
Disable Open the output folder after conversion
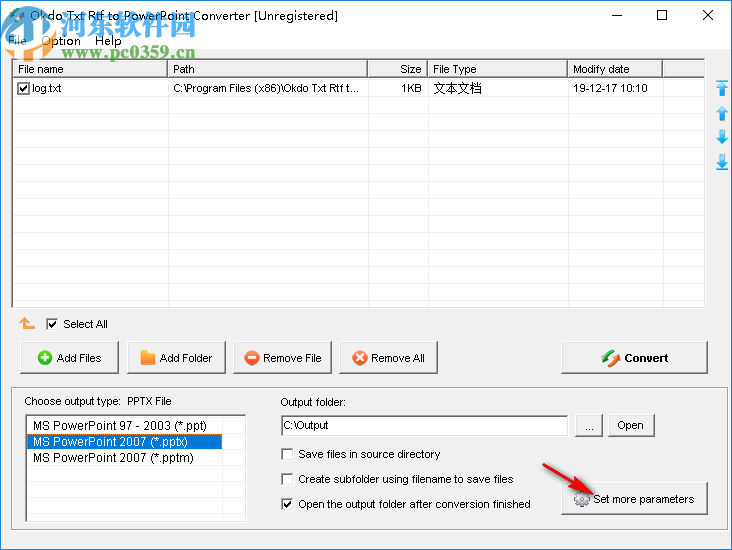click(287, 504)
